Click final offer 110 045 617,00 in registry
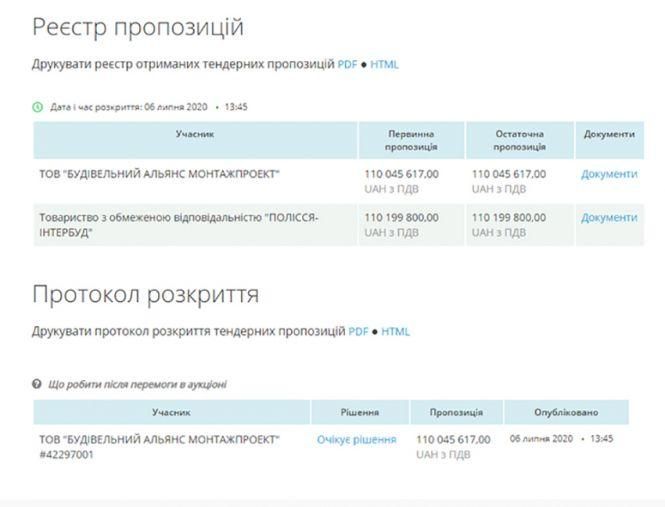The height and width of the screenshot is (507, 665). (x=509, y=174)
